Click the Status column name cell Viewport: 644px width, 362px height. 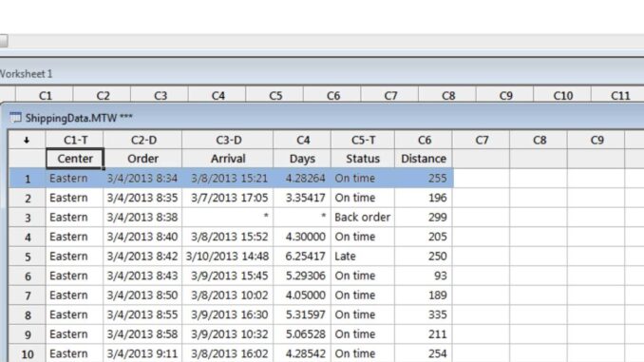(x=363, y=159)
